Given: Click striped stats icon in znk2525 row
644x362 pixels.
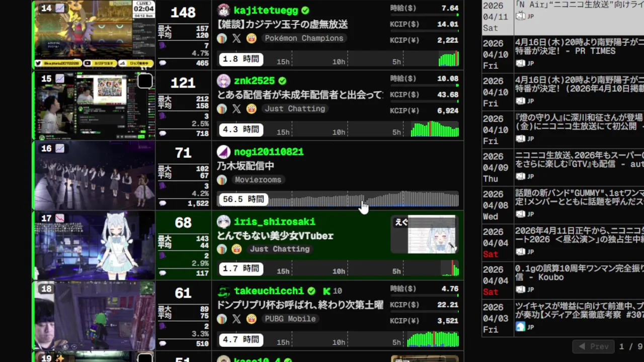Looking at the screenshot, I should (222, 109).
